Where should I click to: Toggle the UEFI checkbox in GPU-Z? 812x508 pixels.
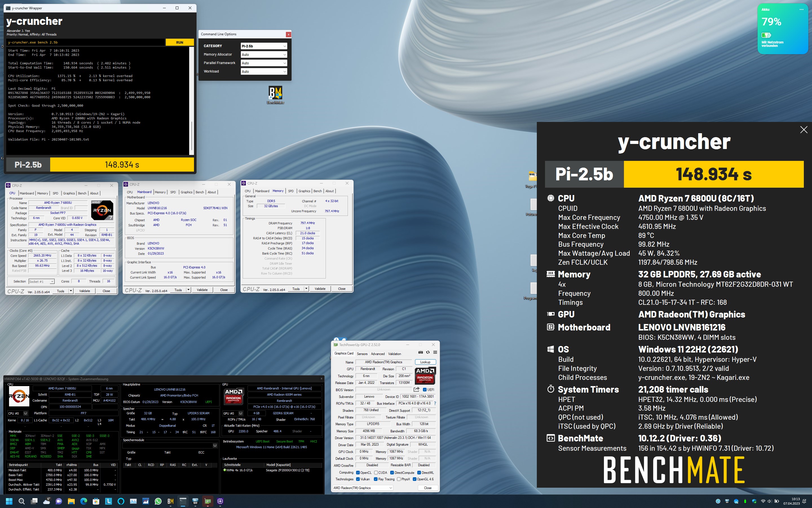(424, 390)
